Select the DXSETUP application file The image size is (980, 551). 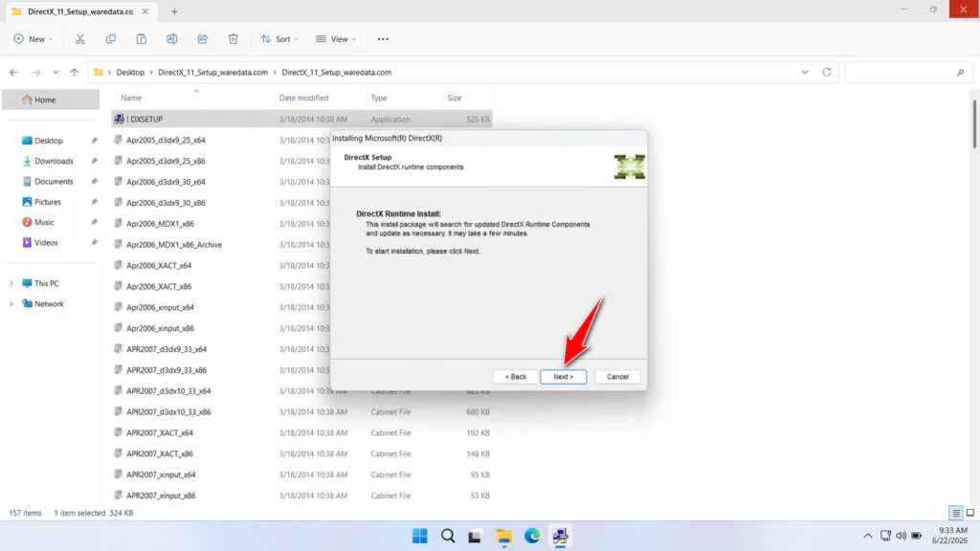click(x=301, y=119)
